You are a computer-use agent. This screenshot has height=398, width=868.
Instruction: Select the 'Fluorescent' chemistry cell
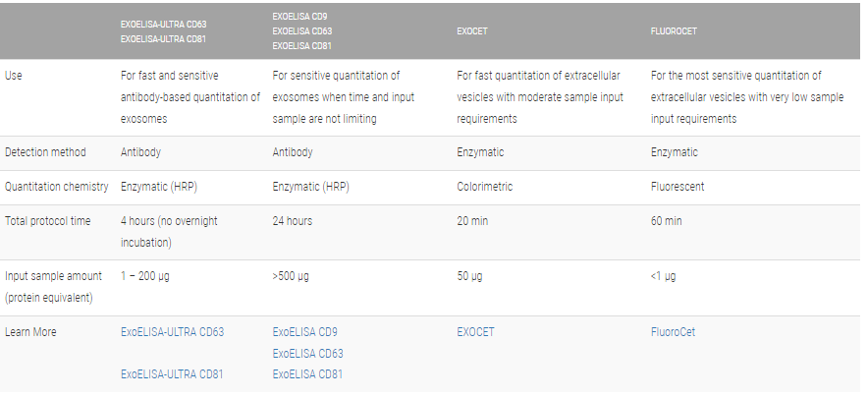[x=678, y=187]
